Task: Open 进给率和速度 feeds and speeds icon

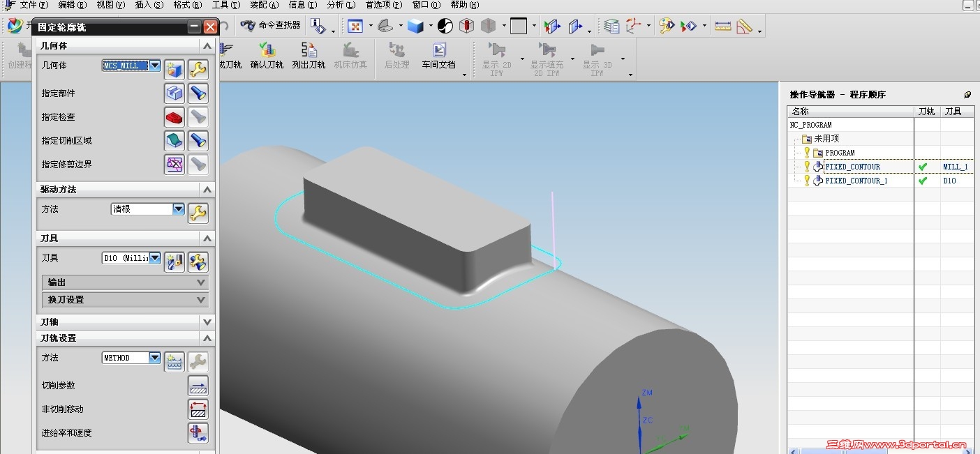Action: coord(198,433)
